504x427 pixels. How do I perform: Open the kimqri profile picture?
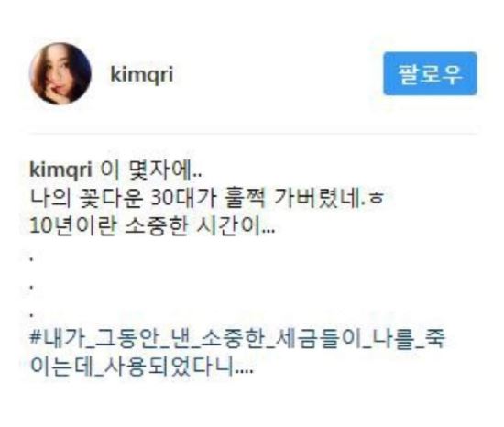[60, 73]
